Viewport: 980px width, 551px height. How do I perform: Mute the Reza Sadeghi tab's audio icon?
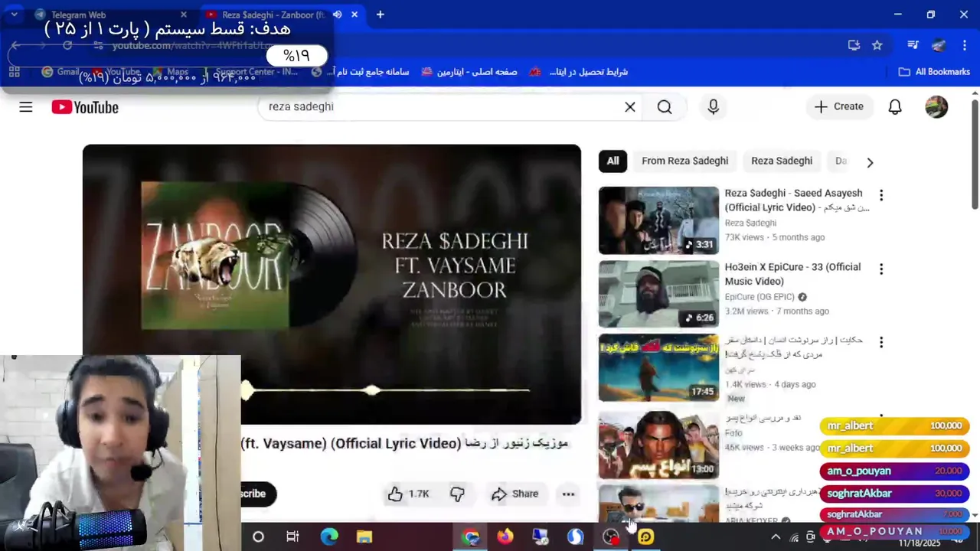[337, 15]
